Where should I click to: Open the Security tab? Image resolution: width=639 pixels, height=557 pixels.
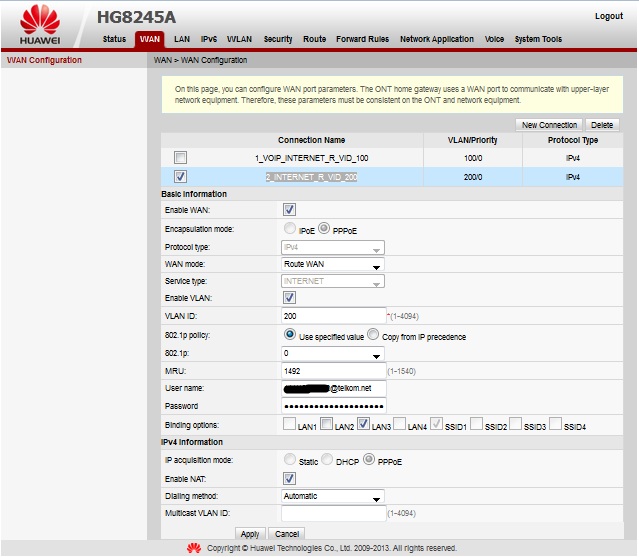278,39
